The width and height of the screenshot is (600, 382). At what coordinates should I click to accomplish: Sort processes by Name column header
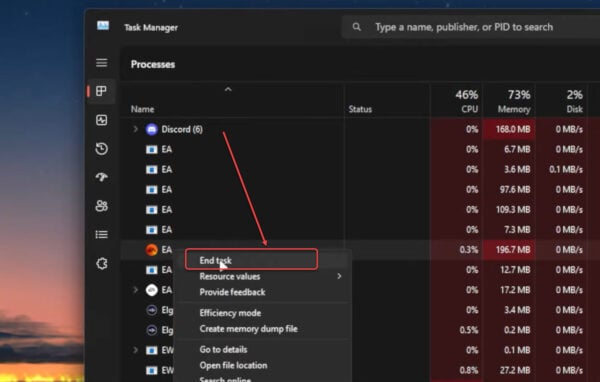point(142,109)
